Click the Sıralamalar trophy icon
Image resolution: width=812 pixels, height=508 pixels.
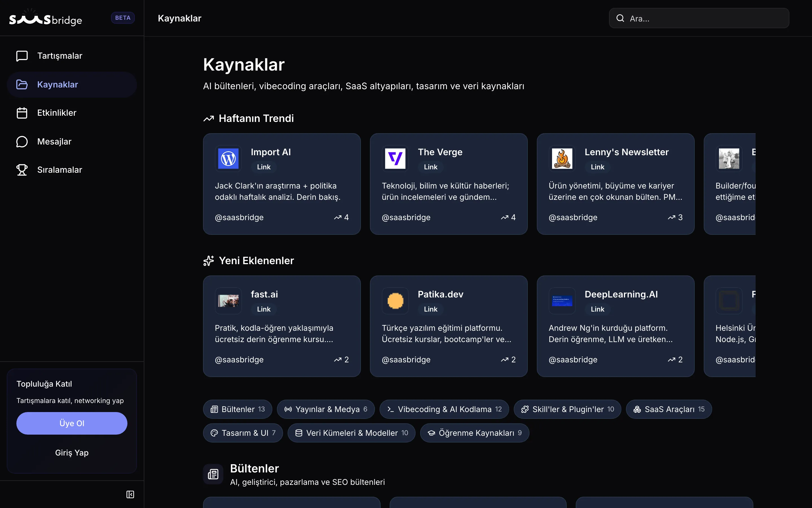point(22,170)
